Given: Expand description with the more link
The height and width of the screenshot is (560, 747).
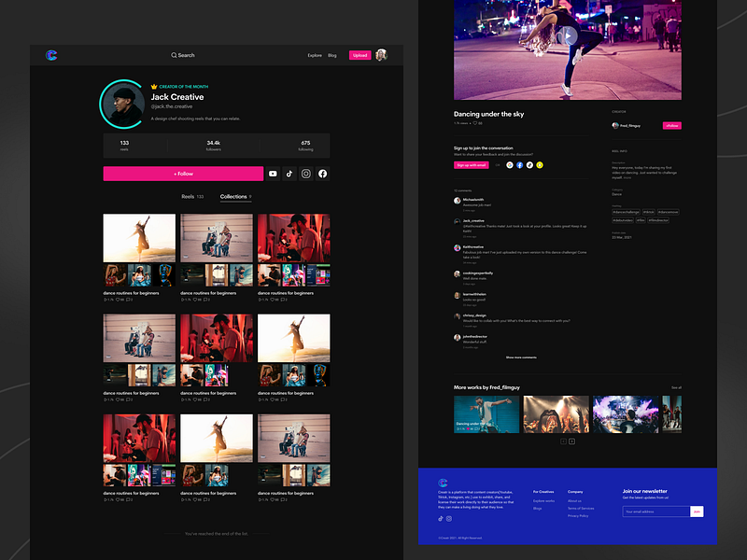Looking at the screenshot, I should pos(627,178).
